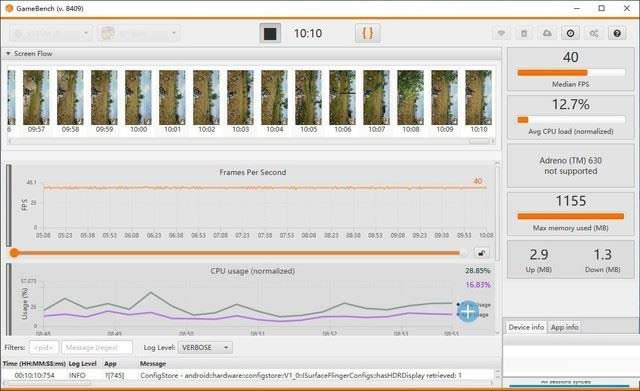Focus the Message regex filter field
This screenshot has width=640, height=391.
[97, 348]
